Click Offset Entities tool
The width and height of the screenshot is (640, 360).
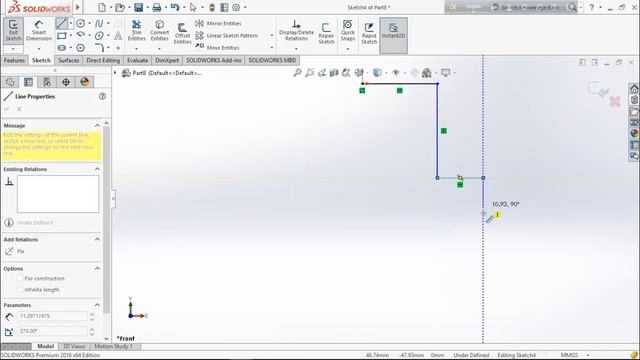tap(182, 33)
